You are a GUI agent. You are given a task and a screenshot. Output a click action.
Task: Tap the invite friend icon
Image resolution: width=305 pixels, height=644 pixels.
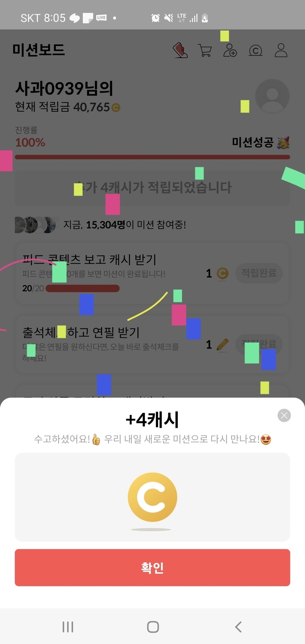click(x=230, y=50)
